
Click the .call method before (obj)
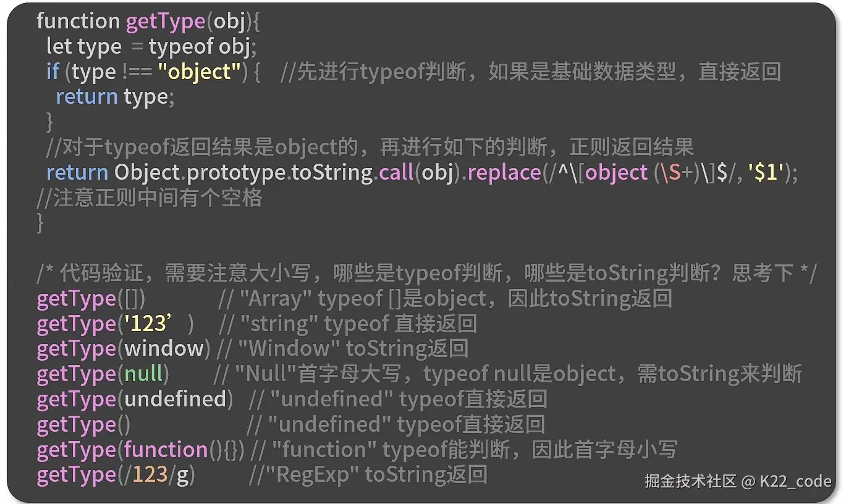coord(394,172)
